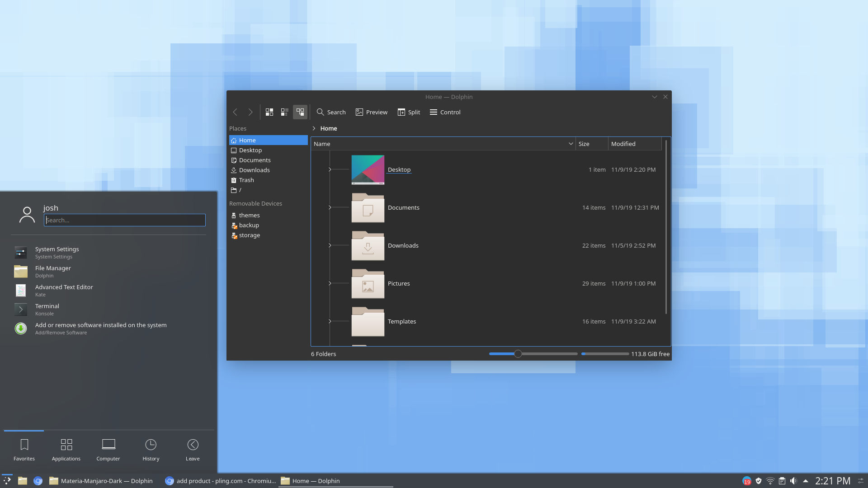Switch to History tab in launcher
The width and height of the screenshot is (868, 488).
[x=151, y=450]
